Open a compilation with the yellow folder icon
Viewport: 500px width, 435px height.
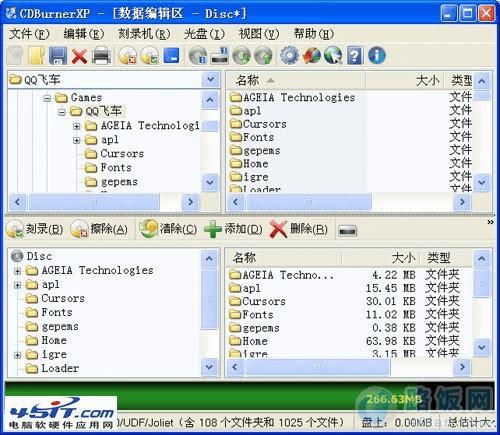click(36, 55)
